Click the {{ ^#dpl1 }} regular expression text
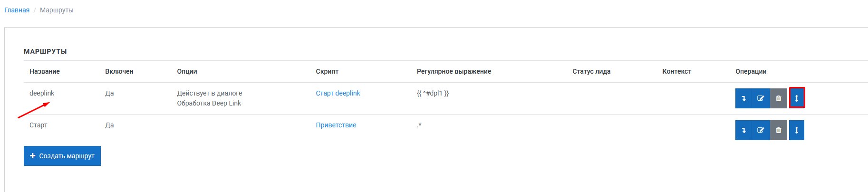This screenshot has height=192, width=868. pos(433,93)
